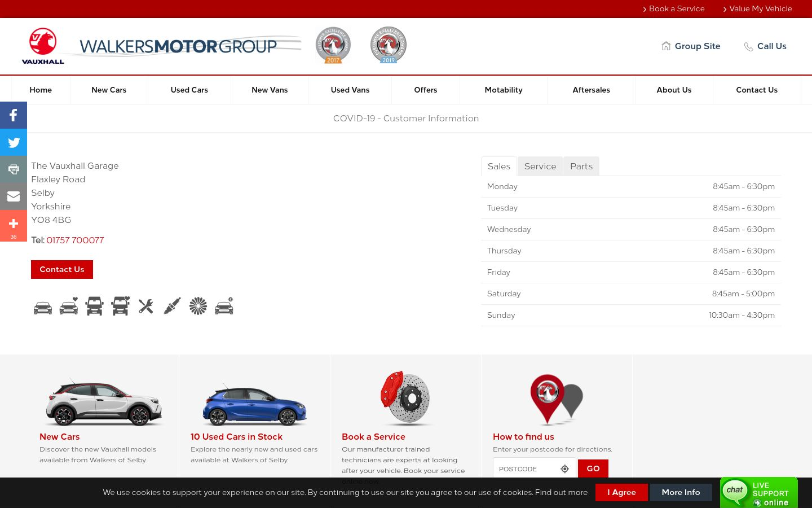812x508 pixels.
Task: Click postcode text YO8 4BG
Action: click(x=51, y=220)
